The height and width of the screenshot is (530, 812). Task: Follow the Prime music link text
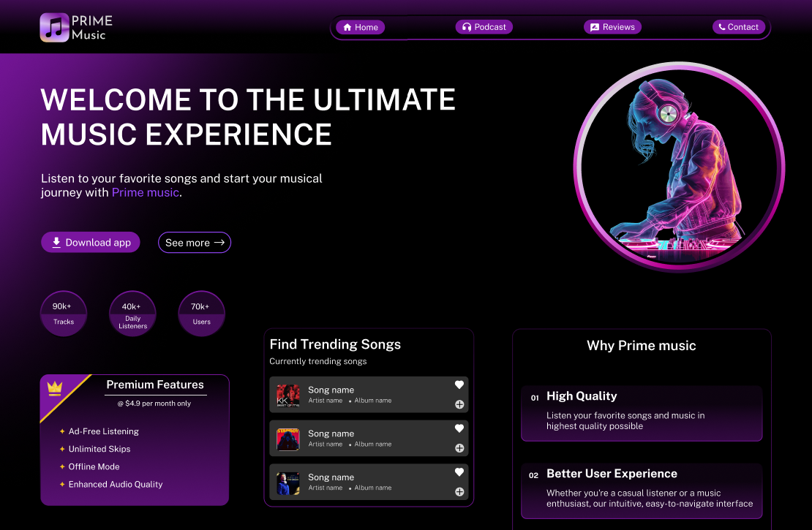coord(146,192)
